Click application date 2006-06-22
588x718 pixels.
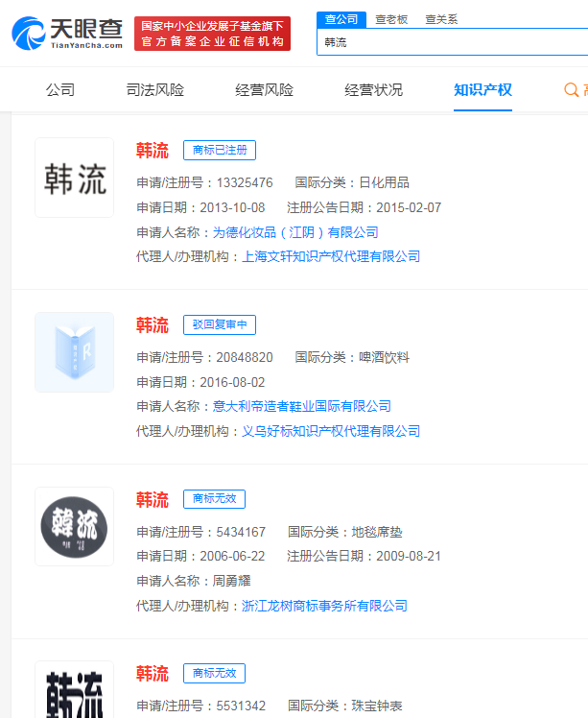(232, 557)
